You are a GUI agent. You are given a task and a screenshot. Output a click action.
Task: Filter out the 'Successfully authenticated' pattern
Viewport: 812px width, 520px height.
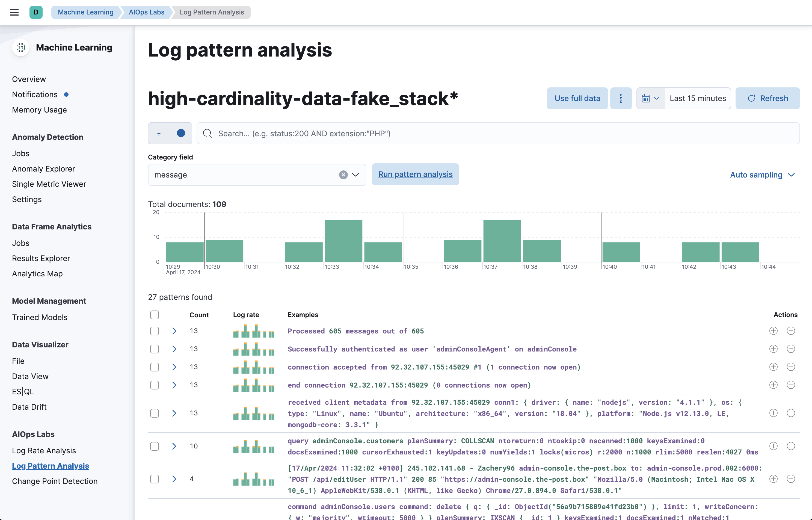(791, 349)
